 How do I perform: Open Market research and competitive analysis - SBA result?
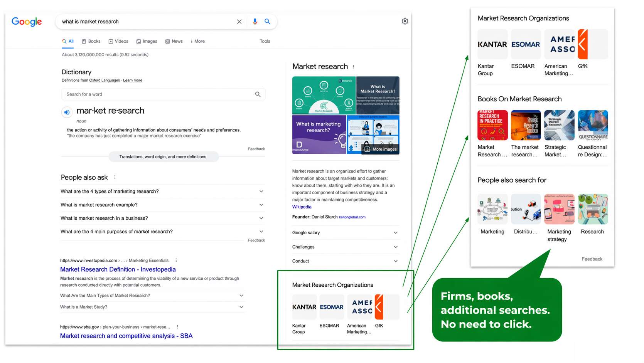126,336
